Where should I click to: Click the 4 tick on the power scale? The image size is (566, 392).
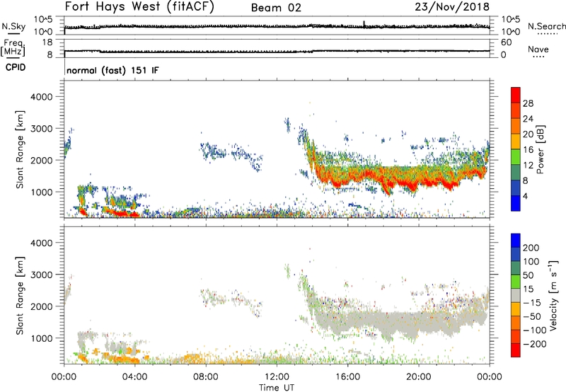click(526, 197)
